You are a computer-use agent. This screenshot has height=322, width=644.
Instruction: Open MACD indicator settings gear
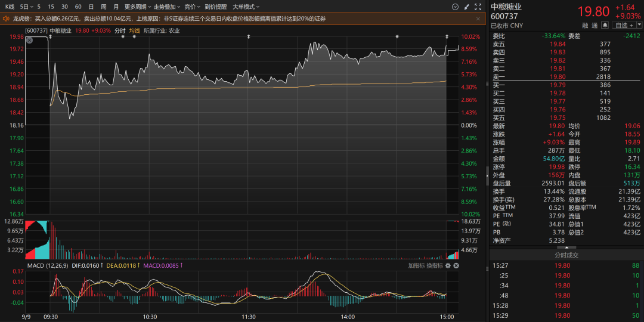(448, 266)
